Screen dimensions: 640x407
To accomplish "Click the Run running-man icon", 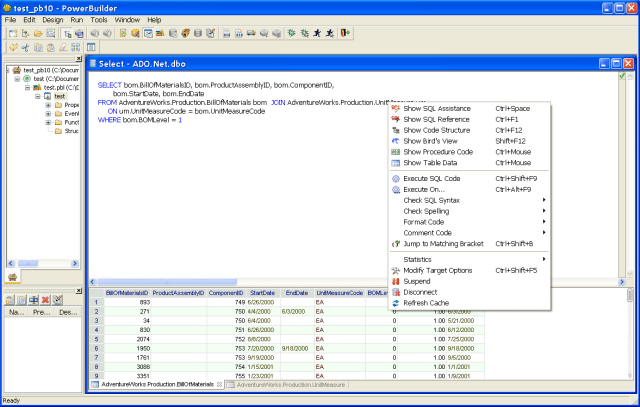I will pos(317,33).
